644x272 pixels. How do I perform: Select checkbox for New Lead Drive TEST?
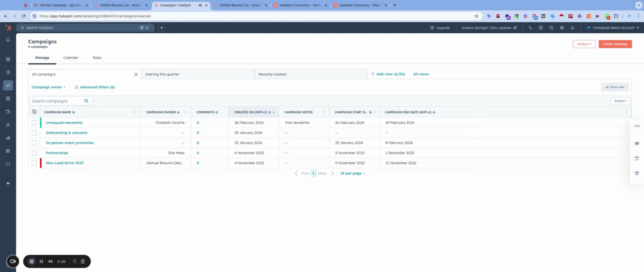pyautogui.click(x=34, y=163)
